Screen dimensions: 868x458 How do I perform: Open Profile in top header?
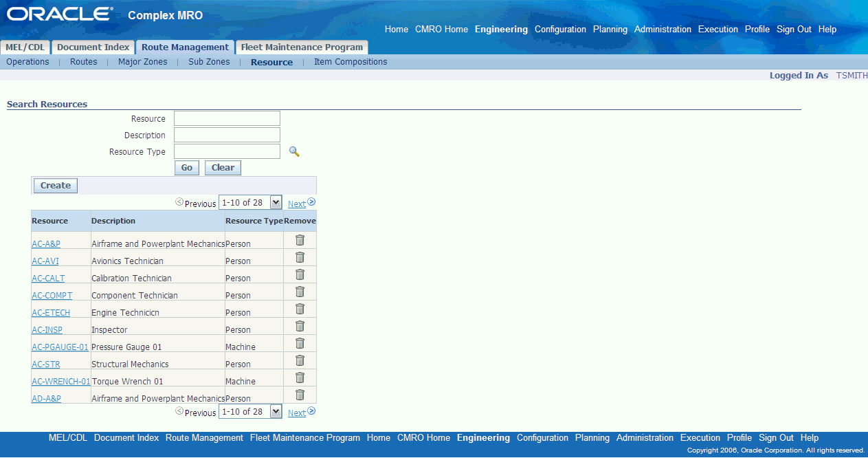pyautogui.click(x=757, y=30)
